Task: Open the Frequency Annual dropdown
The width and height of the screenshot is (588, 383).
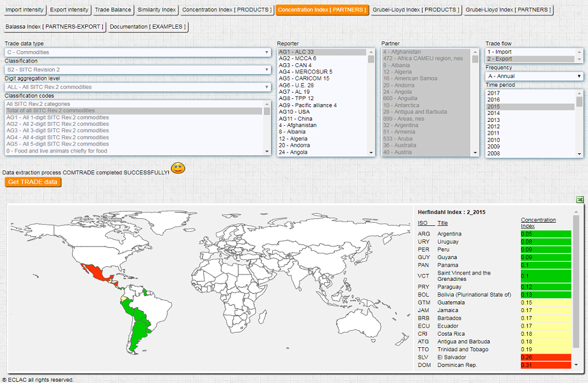Action: point(534,76)
